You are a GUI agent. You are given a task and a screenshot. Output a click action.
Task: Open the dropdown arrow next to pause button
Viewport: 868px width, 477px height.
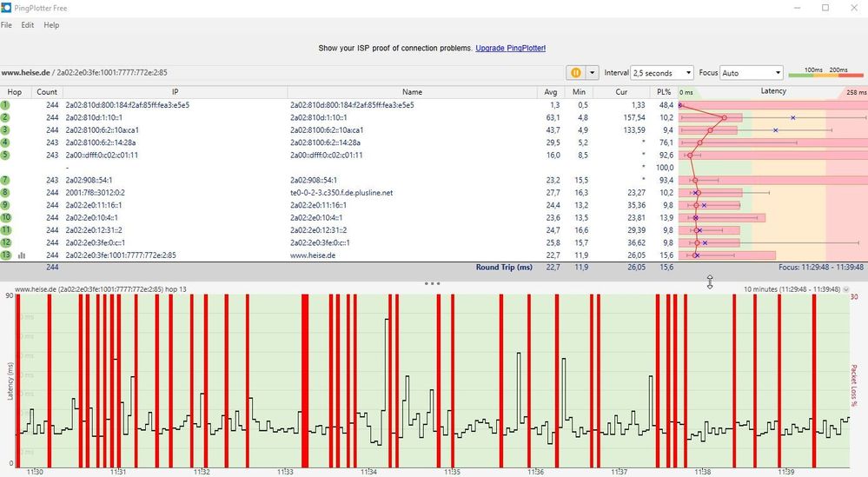(593, 72)
